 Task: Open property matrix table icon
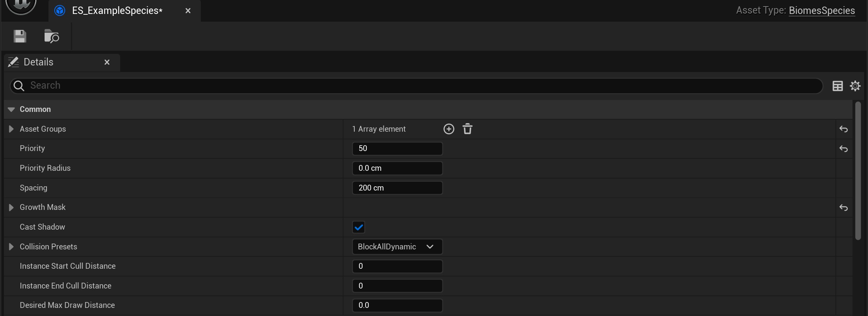coord(837,86)
